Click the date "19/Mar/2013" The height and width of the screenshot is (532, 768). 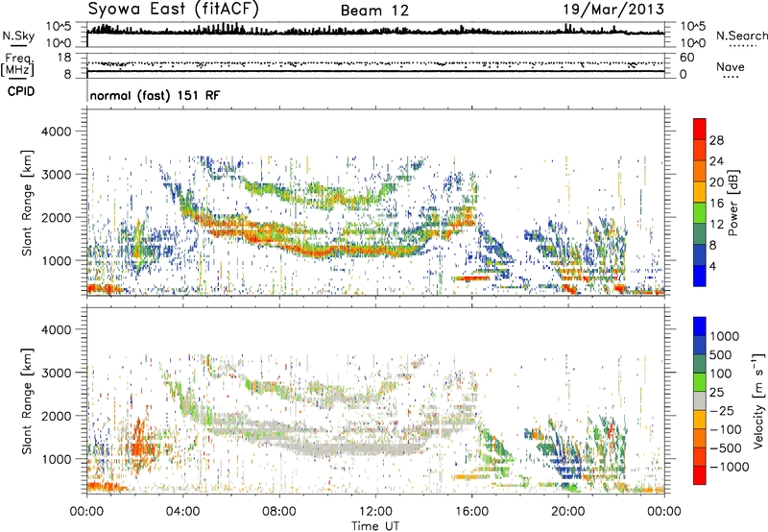[613, 10]
